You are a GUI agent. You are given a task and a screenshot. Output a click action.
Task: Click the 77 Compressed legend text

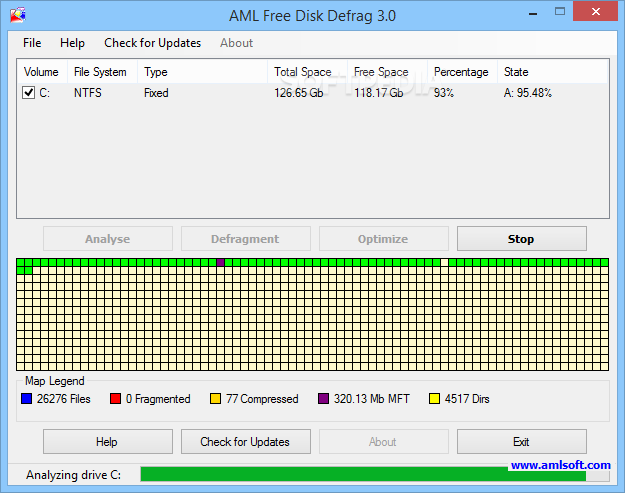coord(262,399)
